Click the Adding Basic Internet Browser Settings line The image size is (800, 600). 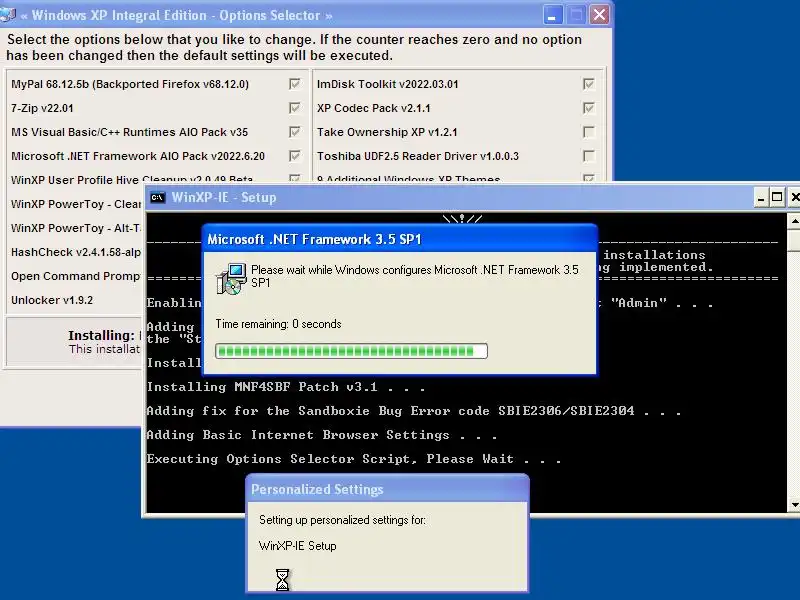point(321,435)
